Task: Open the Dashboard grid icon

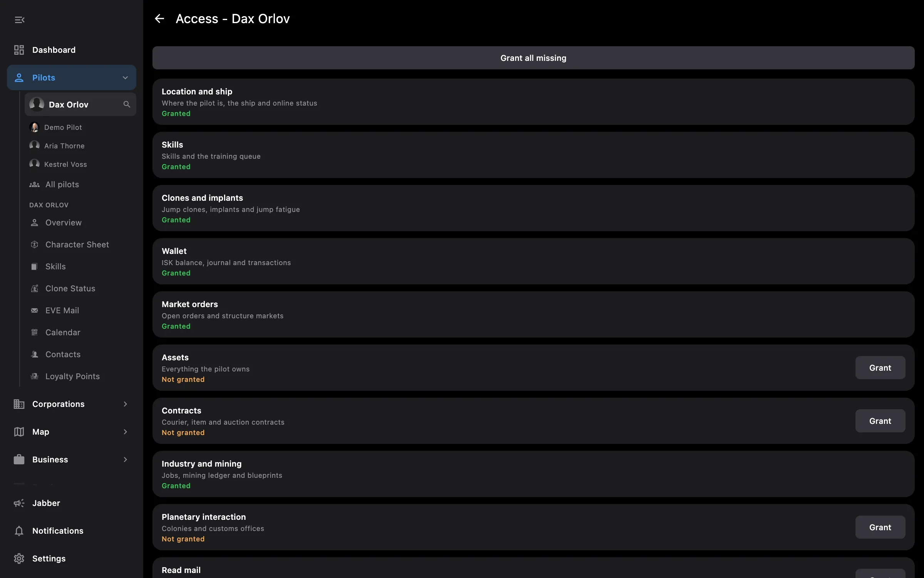Action: click(x=19, y=50)
